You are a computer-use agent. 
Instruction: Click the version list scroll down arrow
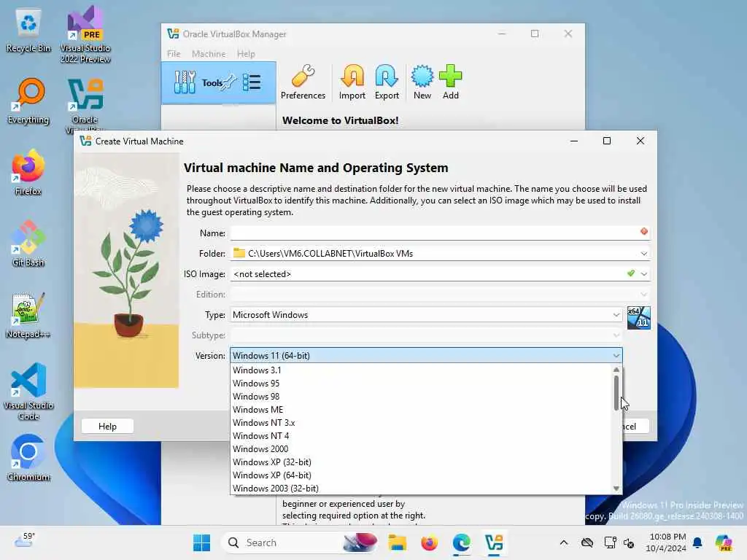click(x=616, y=489)
